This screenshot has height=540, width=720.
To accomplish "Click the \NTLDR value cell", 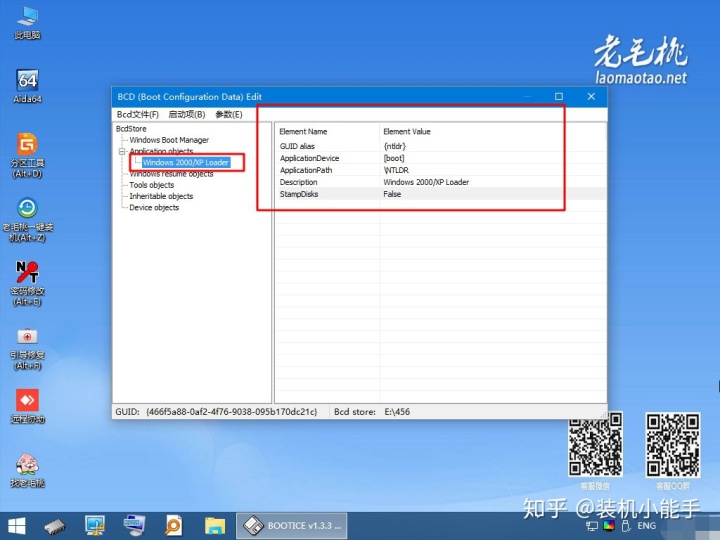I will tap(396, 170).
